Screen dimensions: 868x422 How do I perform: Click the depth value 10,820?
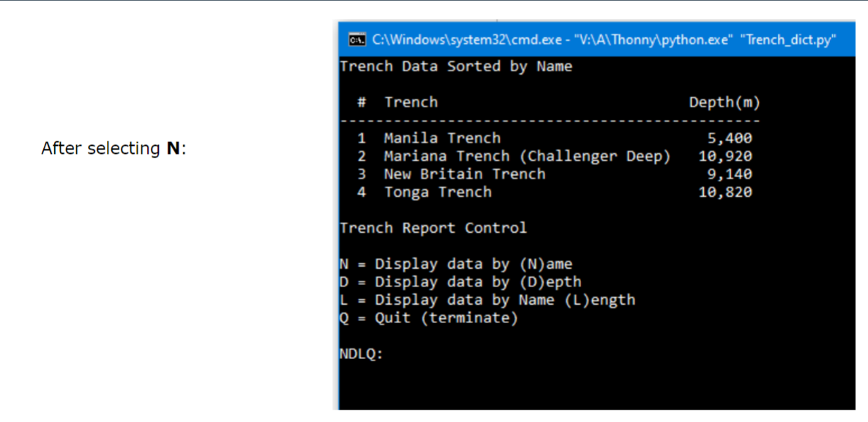coord(725,192)
